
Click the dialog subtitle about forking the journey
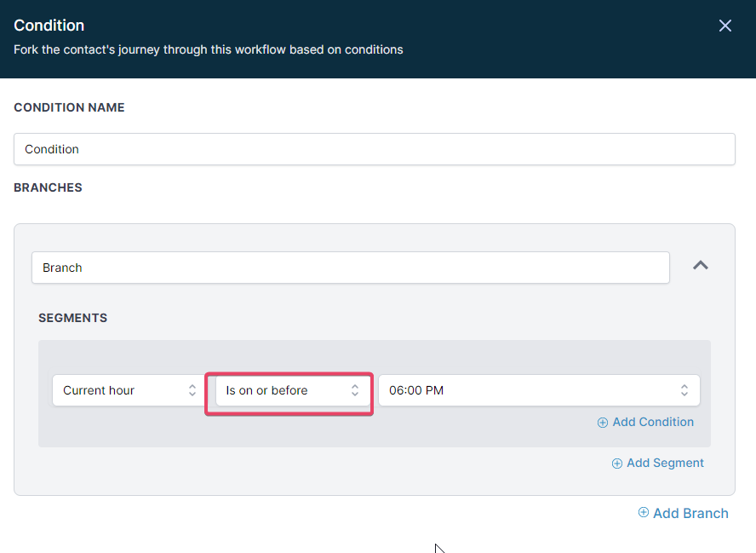click(209, 49)
